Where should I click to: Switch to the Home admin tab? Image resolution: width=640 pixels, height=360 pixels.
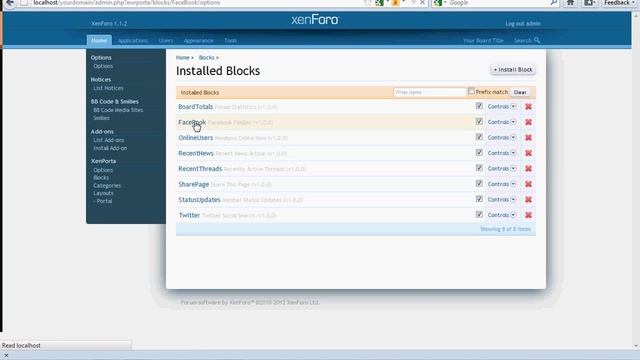click(99, 40)
